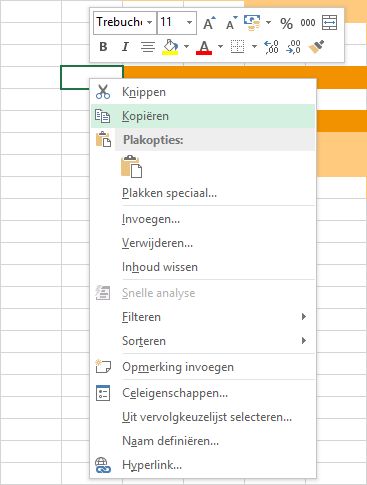Choose Knippen from context menu

point(203,92)
